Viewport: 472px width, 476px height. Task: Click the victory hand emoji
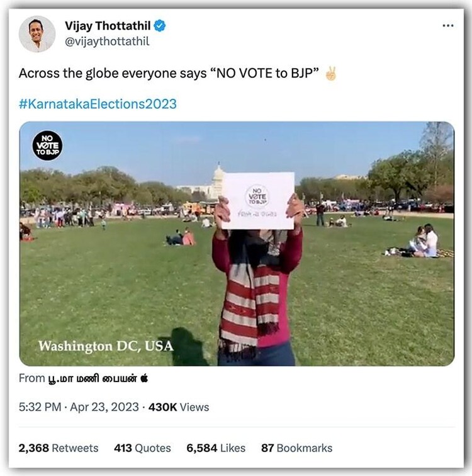pos(330,74)
